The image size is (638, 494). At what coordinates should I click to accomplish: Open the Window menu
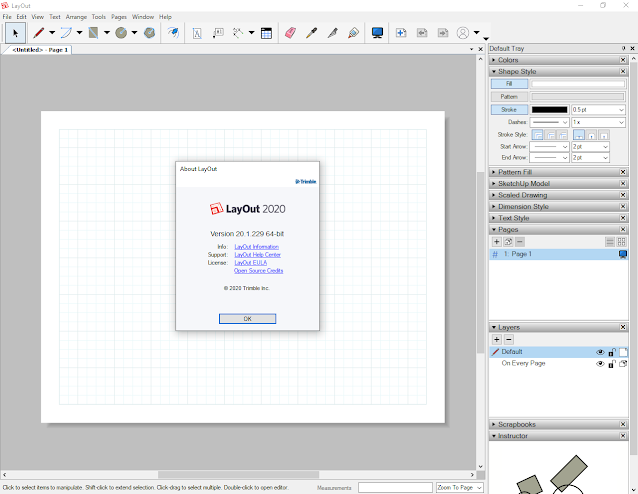coord(143,17)
